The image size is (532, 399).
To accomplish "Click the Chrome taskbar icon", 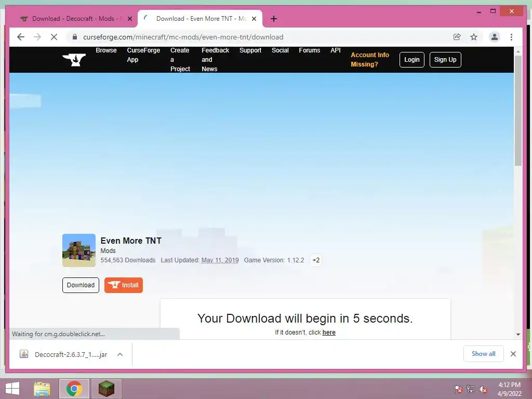I will click(74, 389).
